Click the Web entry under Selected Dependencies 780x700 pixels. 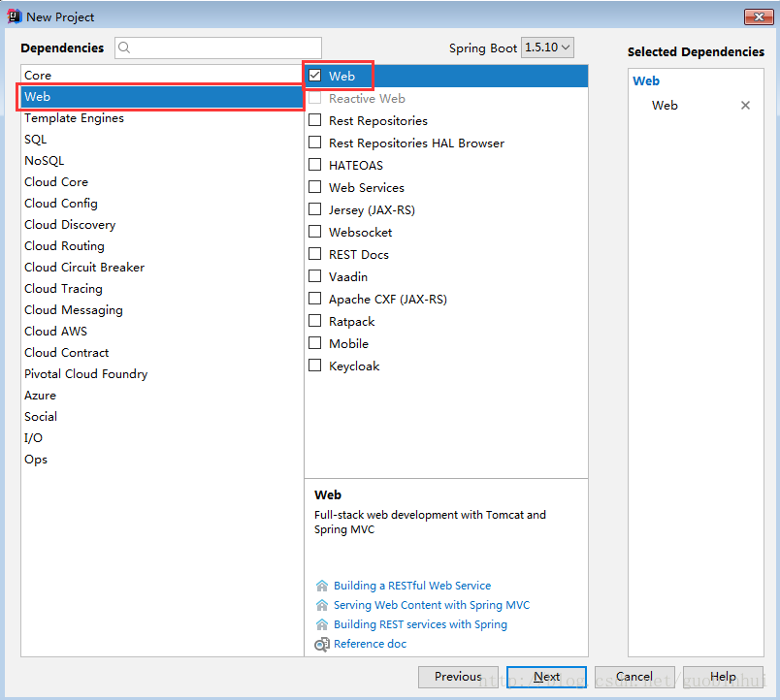pos(665,106)
